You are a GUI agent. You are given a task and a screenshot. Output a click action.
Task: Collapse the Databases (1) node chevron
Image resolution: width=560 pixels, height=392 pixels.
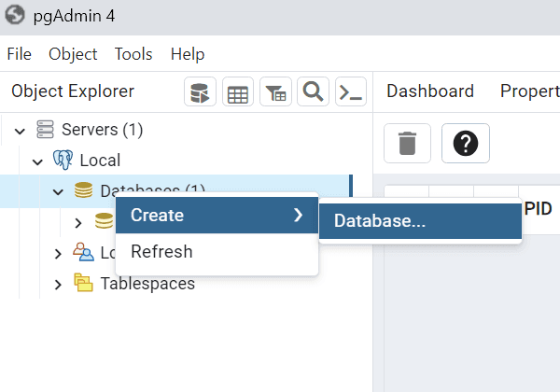tap(58, 191)
